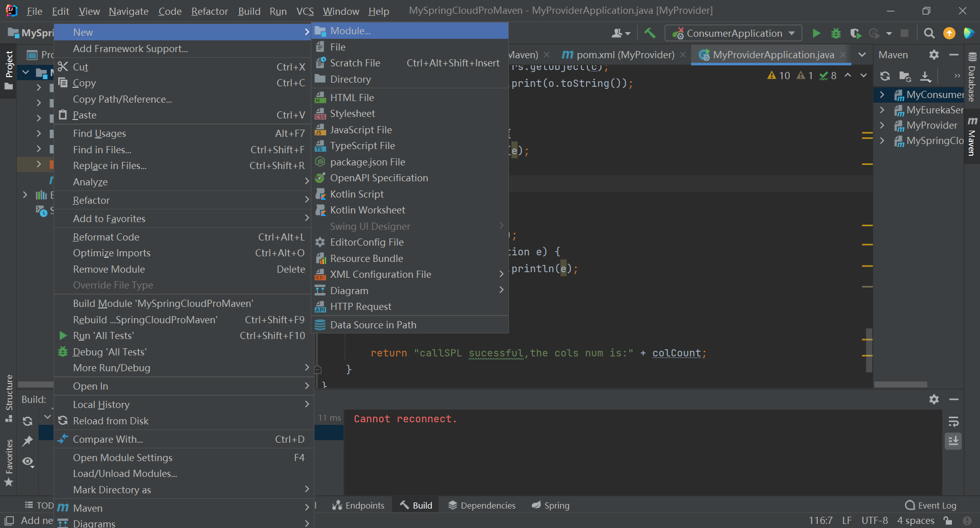Click Reformat Code in context menu

click(106, 237)
